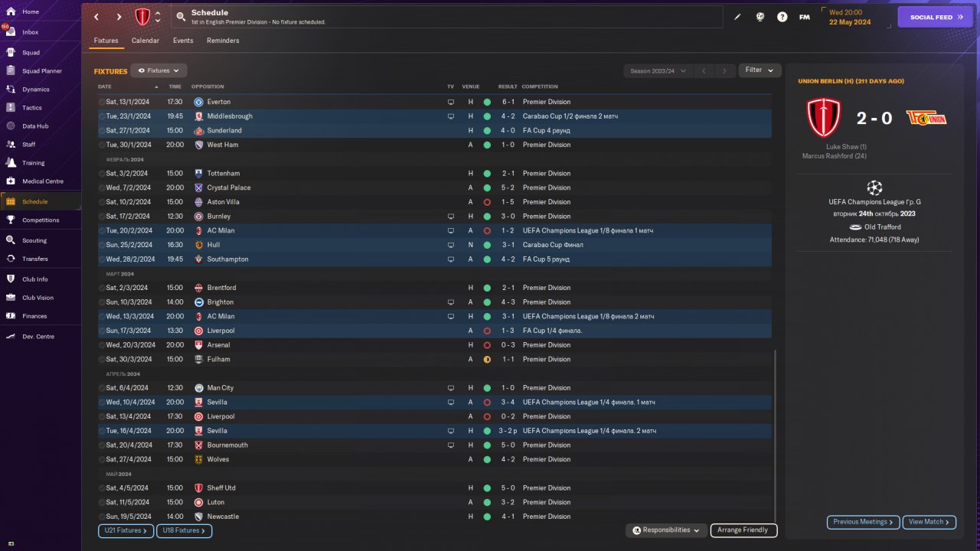This screenshot has height=551, width=980.
Task: Click the Previous Meetings button
Action: tap(863, 522)
